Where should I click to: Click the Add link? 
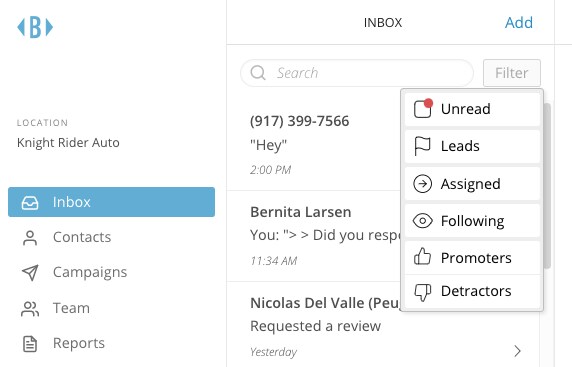click(518, 23)
